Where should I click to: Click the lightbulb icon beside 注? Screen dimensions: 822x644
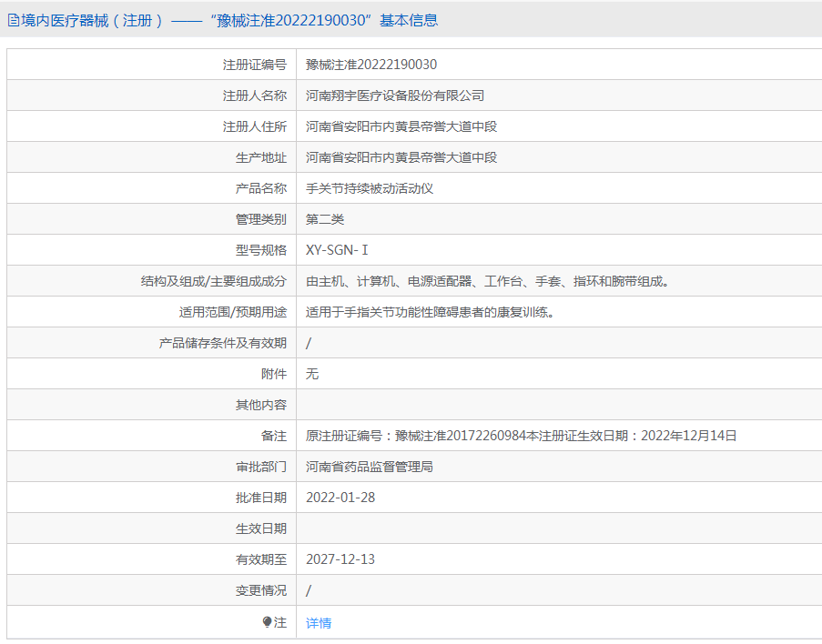(267, 622)
